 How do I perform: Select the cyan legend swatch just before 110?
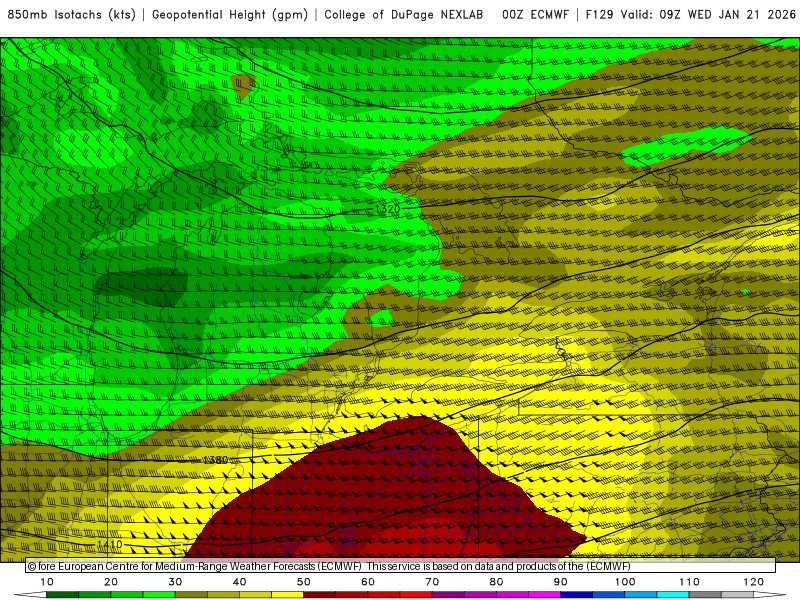[x=673, y=595]
